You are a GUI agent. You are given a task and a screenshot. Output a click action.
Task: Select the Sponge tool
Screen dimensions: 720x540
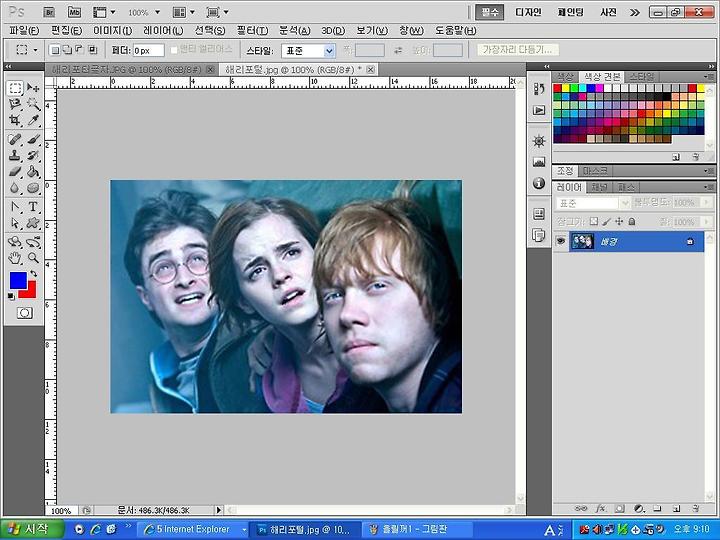tap(33, 188)
